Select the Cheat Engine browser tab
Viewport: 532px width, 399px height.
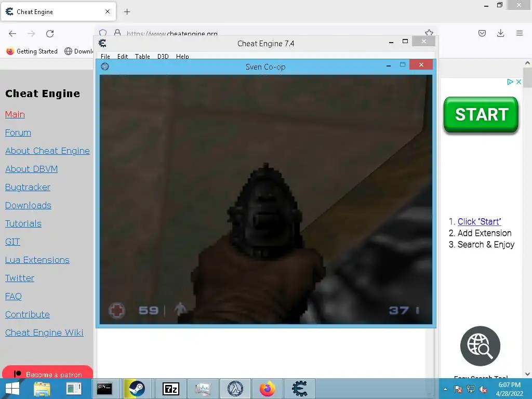pos(58,11)
